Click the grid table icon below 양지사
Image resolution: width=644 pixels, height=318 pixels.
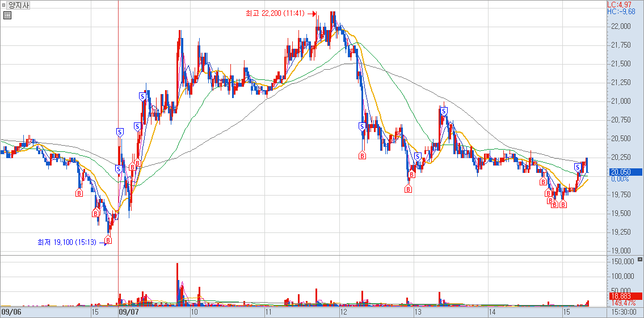7,15
